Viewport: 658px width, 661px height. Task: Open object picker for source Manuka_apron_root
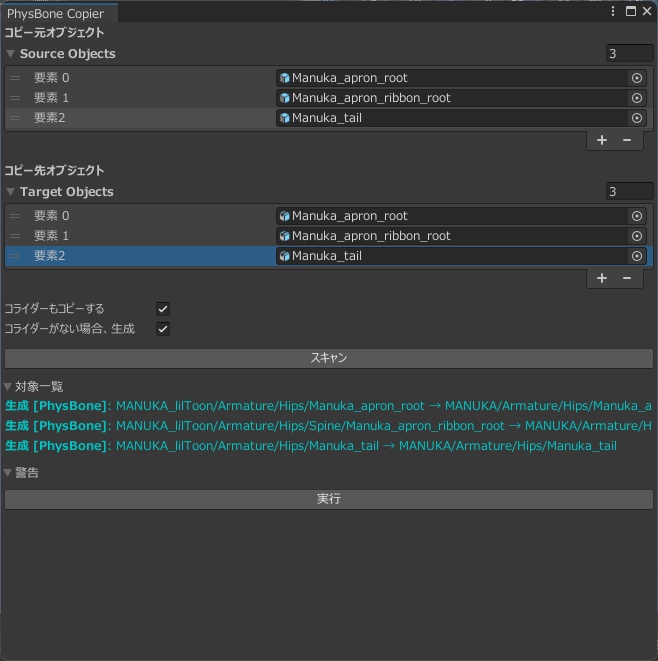(637, 78)
